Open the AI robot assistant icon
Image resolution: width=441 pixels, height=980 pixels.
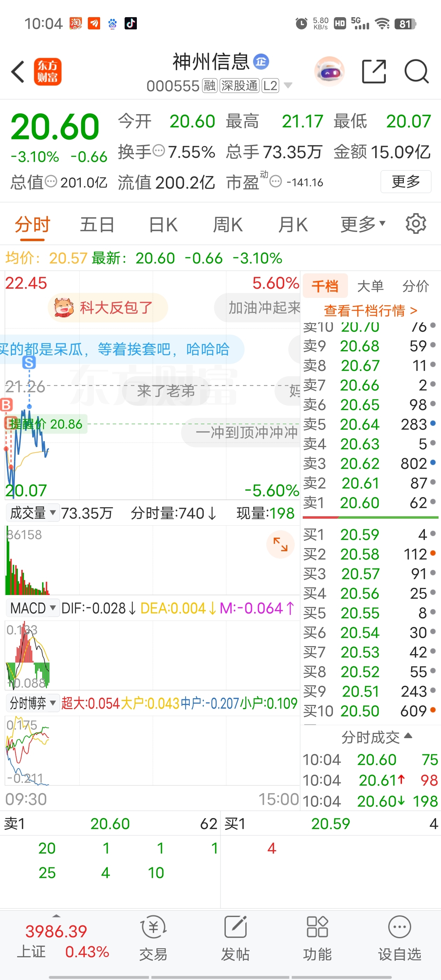[x=329, y=71]
